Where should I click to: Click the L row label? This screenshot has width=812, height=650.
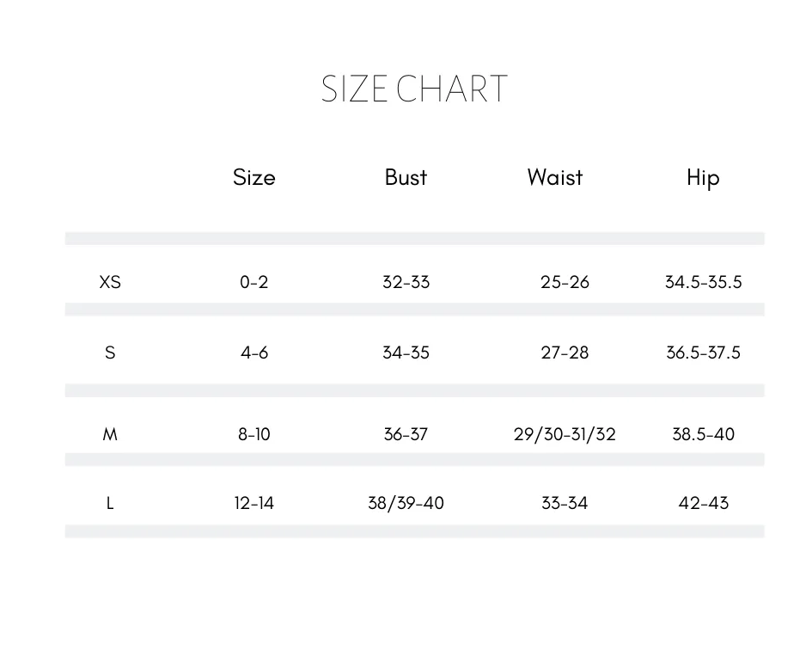coord(110,503)
